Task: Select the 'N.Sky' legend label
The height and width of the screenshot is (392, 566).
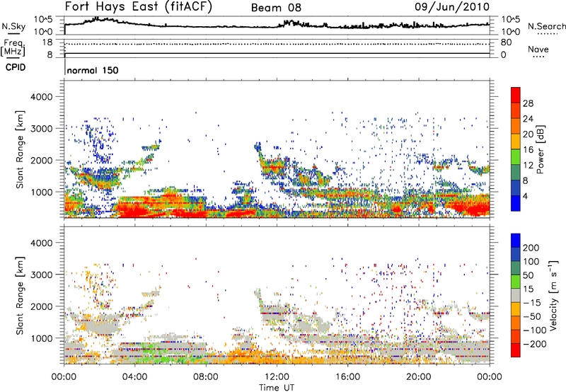Action: [x=13, y=26]
